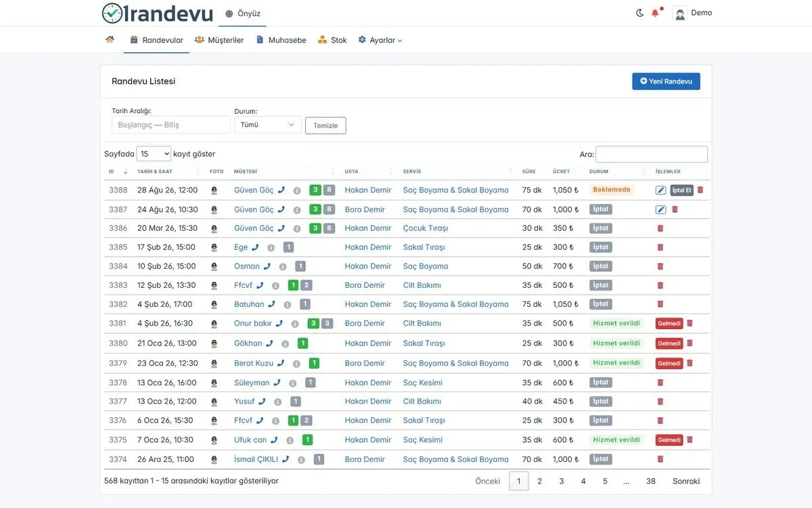Switch to the Randevular tab
Screen dimensions: 812x508
[156, 40]
